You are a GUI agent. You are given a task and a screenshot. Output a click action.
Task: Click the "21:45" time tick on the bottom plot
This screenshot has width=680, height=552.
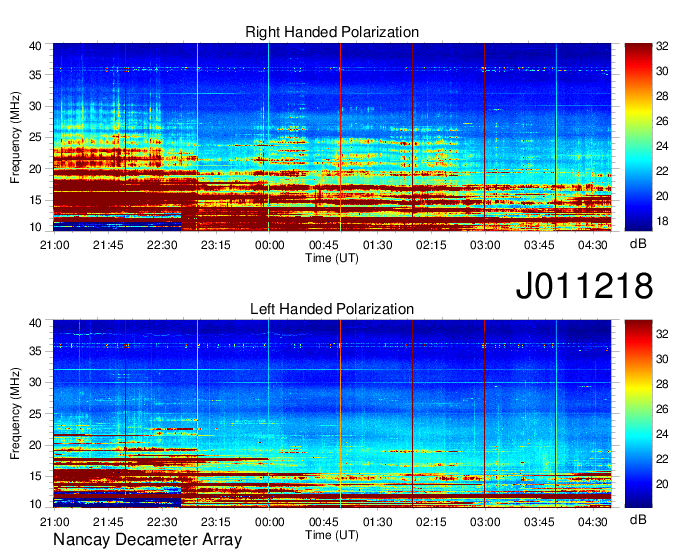(108, 522)
